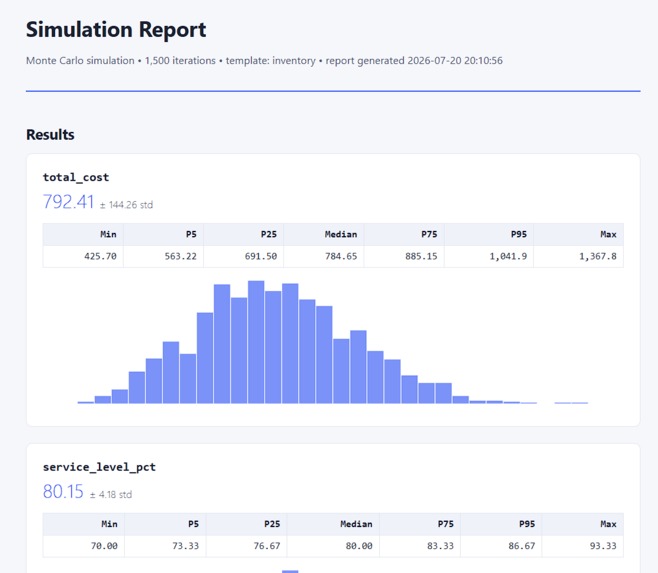Screen dimensions: 658x573
Task: Click total_cost Max value 1,367.8
Action: [598, 256]
